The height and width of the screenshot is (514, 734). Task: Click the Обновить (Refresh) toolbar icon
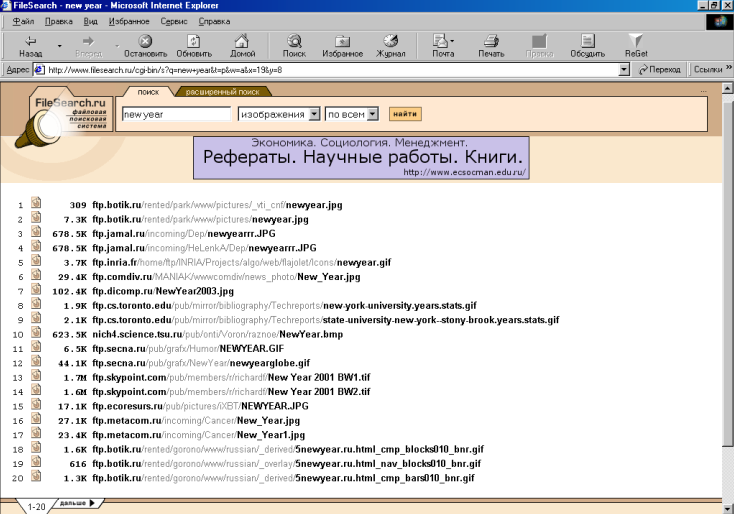(194, 46)
